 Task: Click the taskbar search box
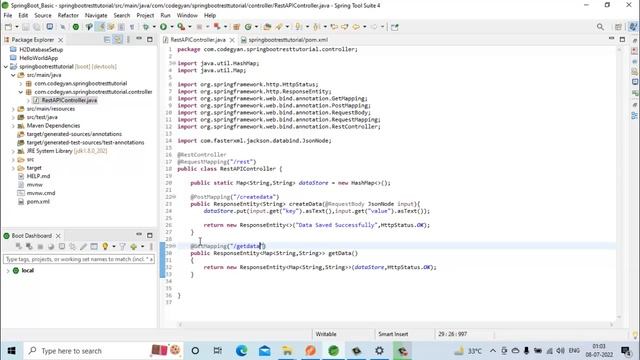(104, 351)
